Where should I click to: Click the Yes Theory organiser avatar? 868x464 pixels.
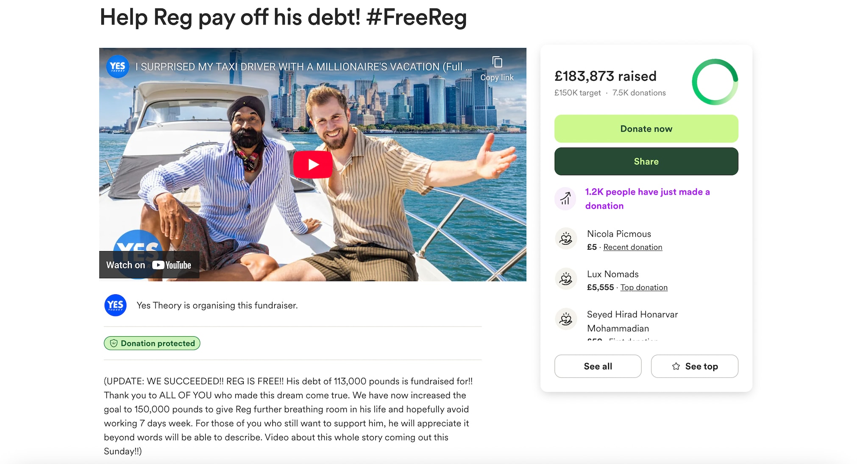[x=115, y=305]
